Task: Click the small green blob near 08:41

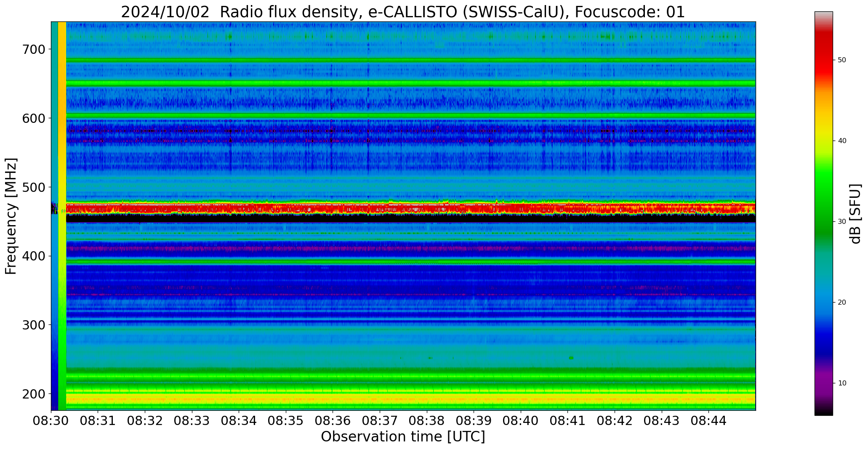Action: pos(571,358)
